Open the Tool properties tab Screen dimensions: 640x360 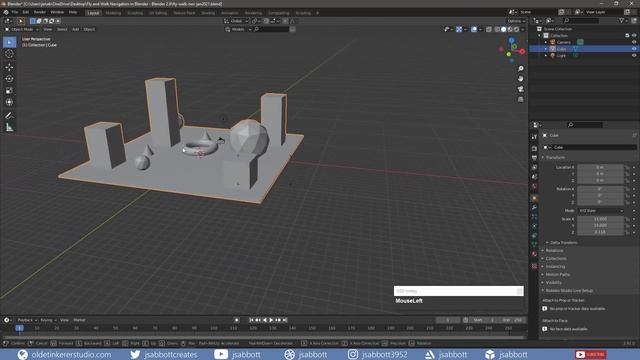click(x=534, y=137)
